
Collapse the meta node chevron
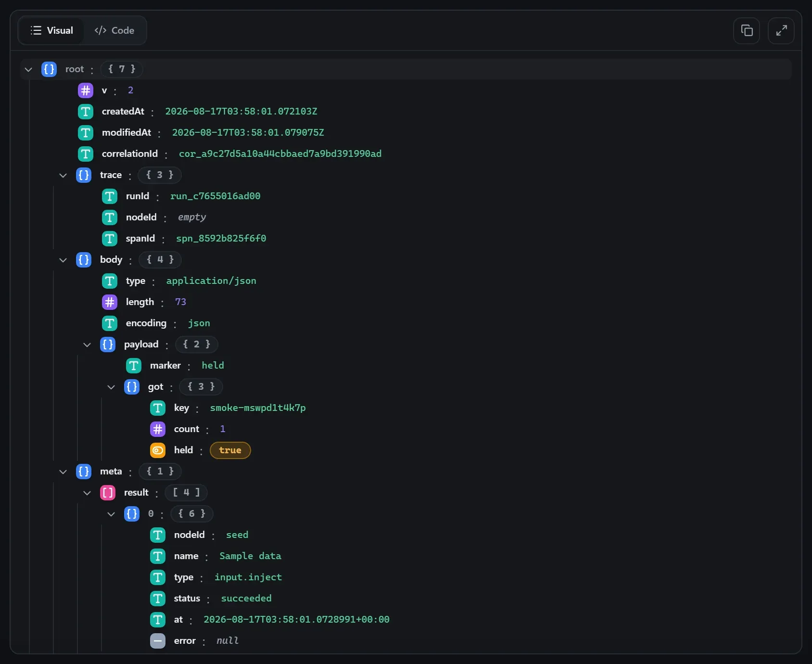(x=63, y=472)
